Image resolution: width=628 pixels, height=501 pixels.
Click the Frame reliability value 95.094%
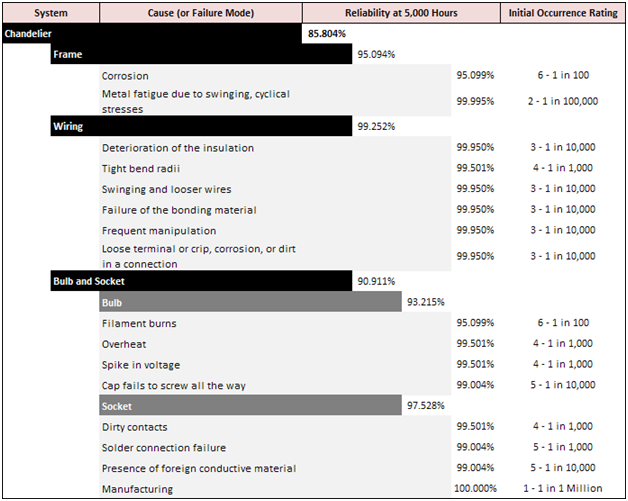coord(376,54)
